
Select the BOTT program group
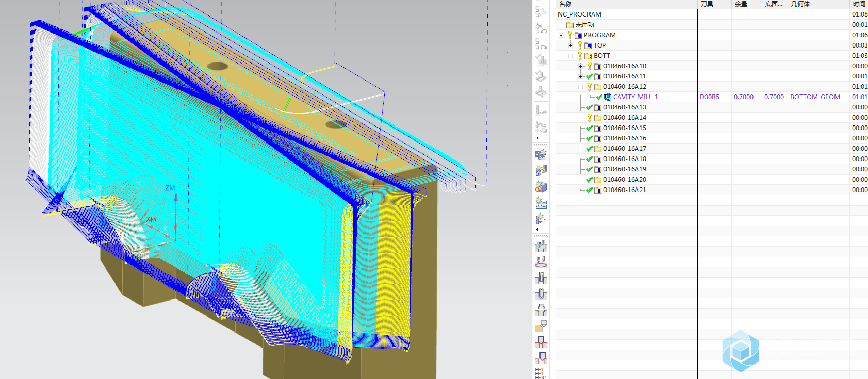coord(602,56)
